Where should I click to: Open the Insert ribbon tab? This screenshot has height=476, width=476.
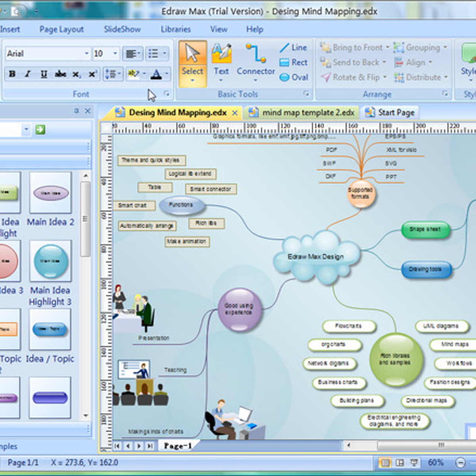point(10,29)
